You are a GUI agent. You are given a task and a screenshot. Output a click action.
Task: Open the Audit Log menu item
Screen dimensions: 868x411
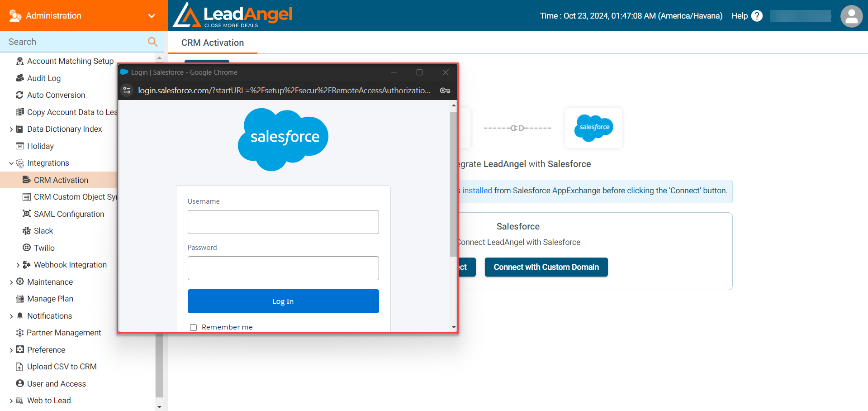pyautogui.click(x=44, y=78)
